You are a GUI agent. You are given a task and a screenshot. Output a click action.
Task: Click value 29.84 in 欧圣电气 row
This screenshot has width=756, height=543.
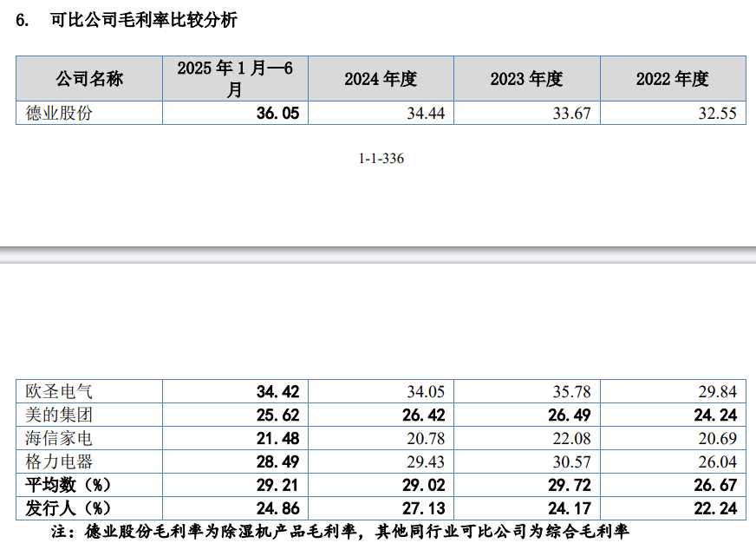(x=718, y=391)
